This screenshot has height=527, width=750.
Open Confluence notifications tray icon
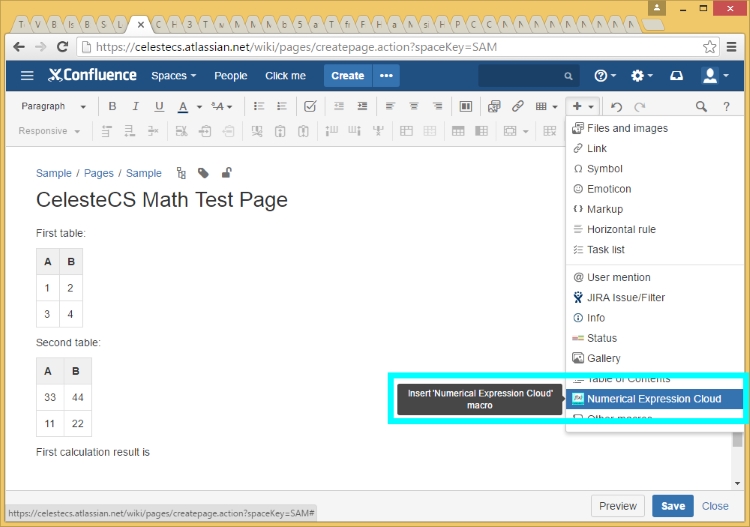676,76
